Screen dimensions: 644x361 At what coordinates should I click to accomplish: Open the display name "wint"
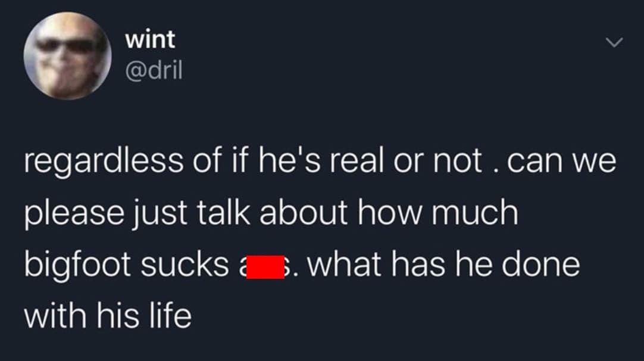tap(150, 40)
